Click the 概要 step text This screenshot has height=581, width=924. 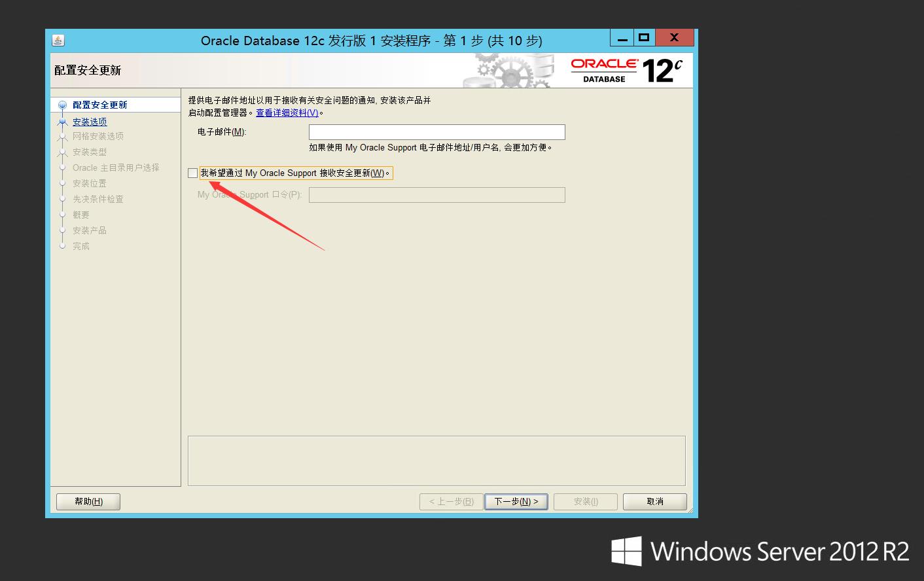click(x=81, y=215)
